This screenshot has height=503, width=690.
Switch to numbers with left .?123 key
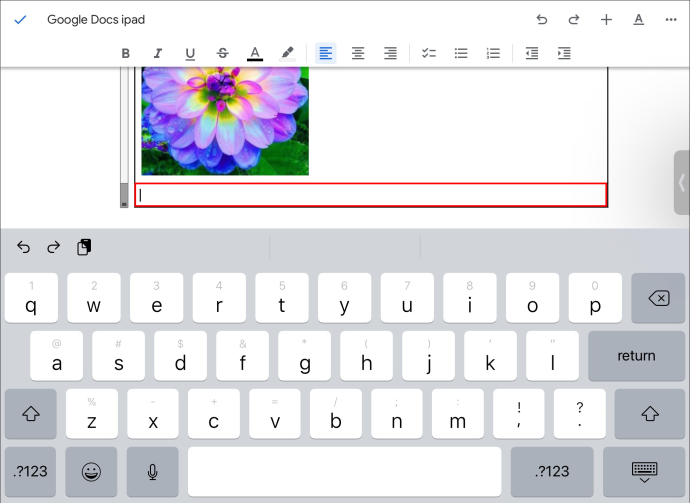click(x=30, y=471)
